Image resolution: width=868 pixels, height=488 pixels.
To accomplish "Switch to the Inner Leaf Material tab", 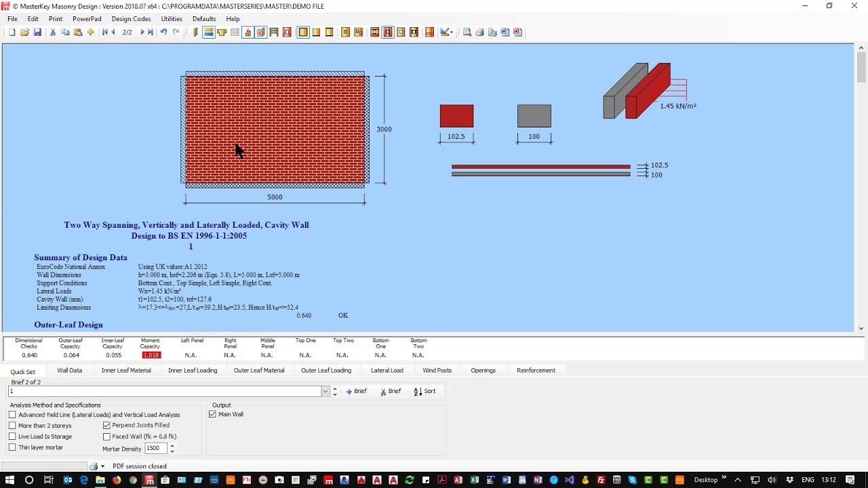I will click(x=126, y=370).
